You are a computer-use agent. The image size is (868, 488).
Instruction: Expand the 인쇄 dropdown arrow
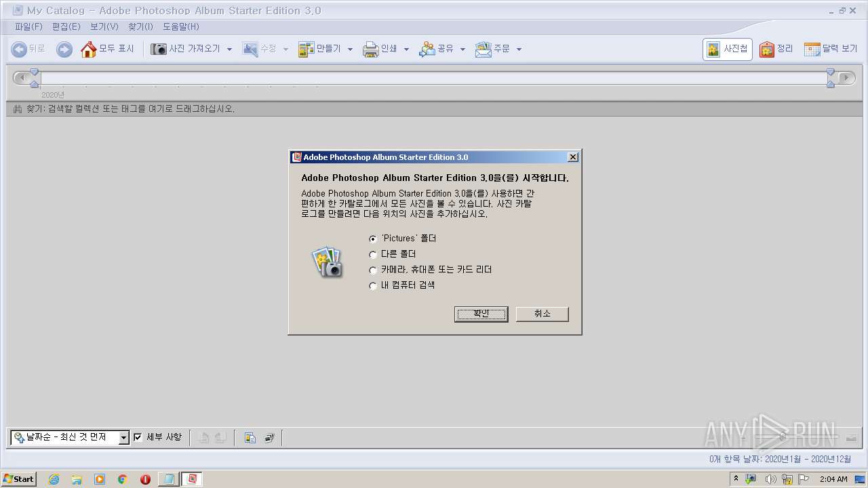click(x=406, y=49)
